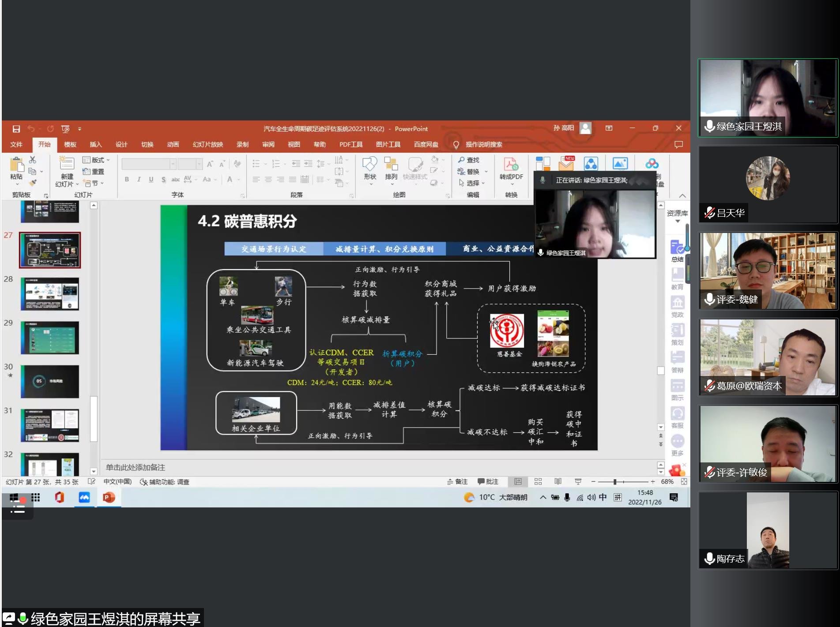Open the Convert to PDF (转成PDF) dropdown
This screenshot has width=840, height=627.
pyautogui.click(x=511, y=170)
